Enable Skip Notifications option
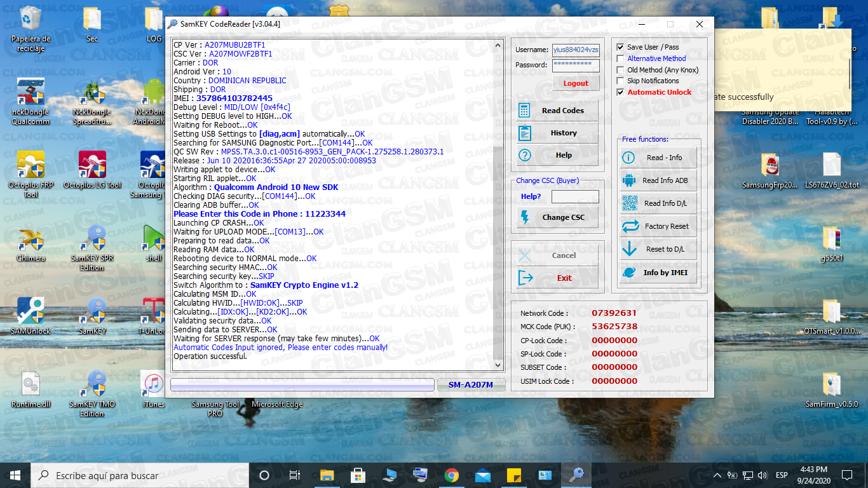Screen dimensions: 868x488 tap(621, 81)
